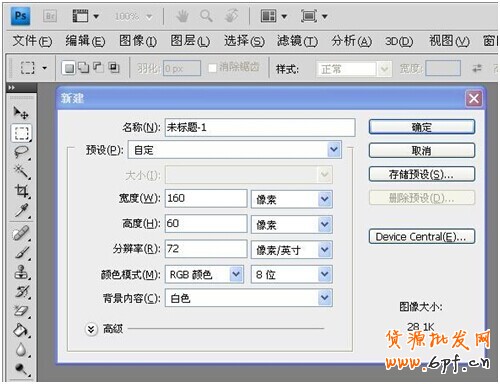This screenshot has width=500, height=384.
Task: Expand the 高级 advanced options section
Action: coord(91,329)
